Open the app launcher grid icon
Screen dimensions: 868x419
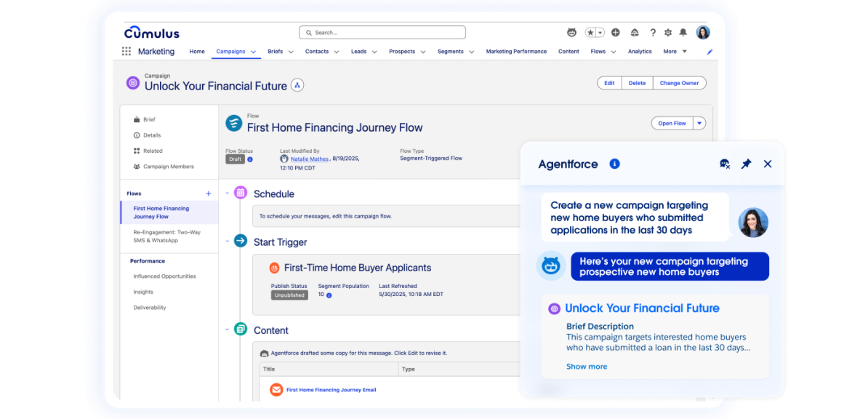(126, 52)
